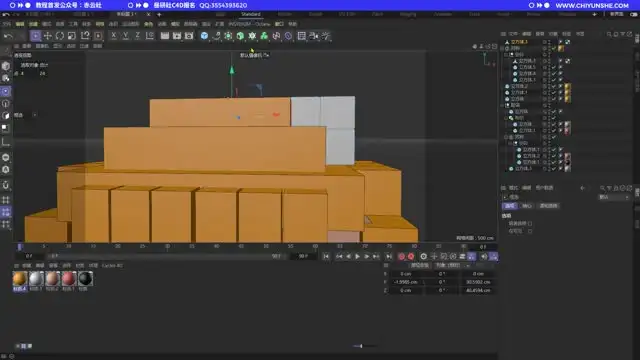This screenshot has height=360, width=640.
Task: Click the Attribute Manager back arrow
Action: 582,188
